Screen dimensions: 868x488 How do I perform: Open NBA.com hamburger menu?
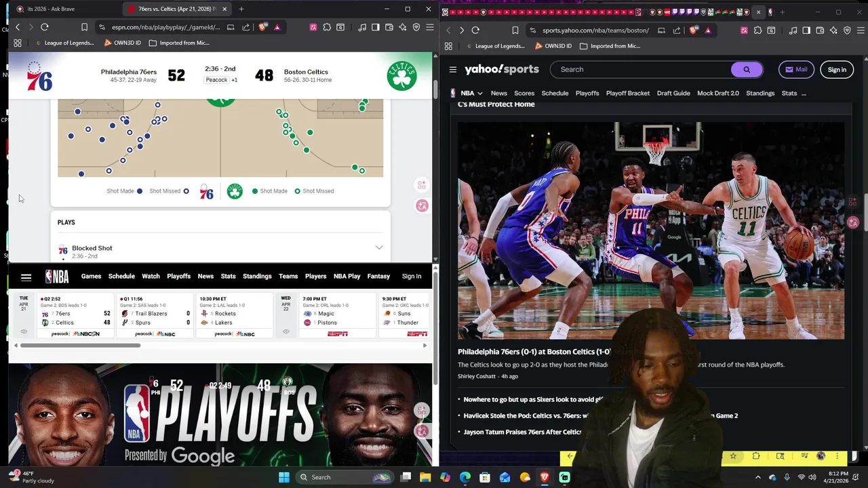[26, 277]
